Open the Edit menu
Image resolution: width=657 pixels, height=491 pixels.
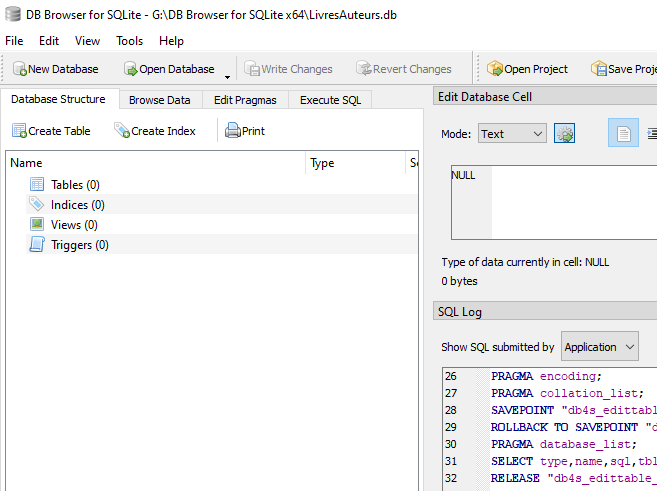pos(49,41)
